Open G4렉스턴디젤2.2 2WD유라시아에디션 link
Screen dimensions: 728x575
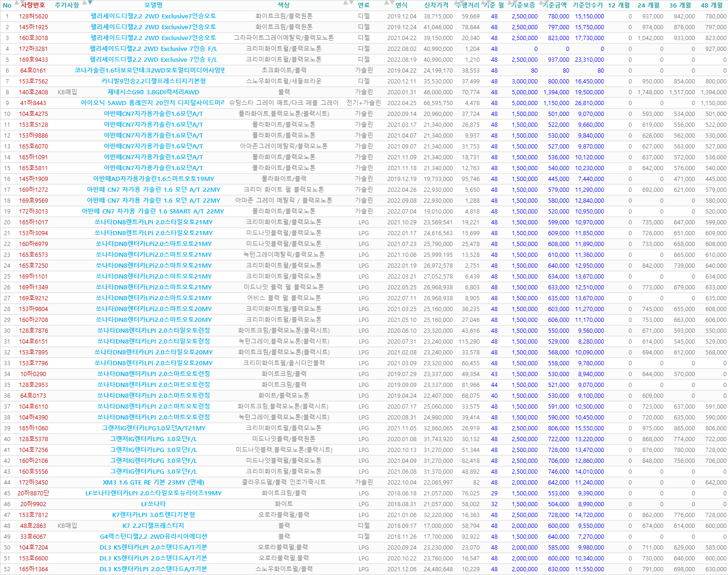click(x=154, y=536)
